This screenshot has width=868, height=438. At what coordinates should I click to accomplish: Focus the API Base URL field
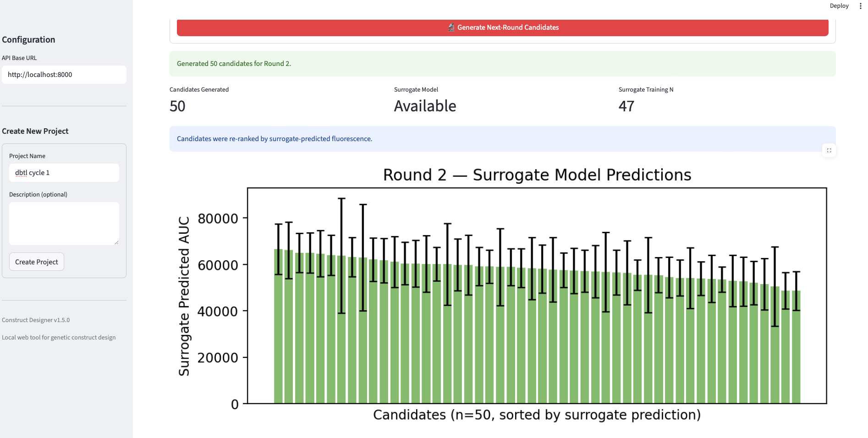pos(64,75)
